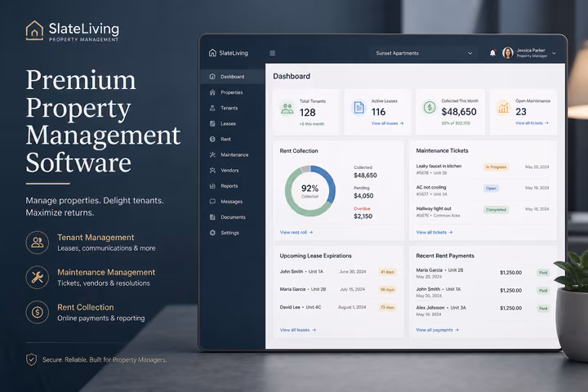Open Reports menu label
This screenshot has height=392, width=588.
tap(229, 186)
